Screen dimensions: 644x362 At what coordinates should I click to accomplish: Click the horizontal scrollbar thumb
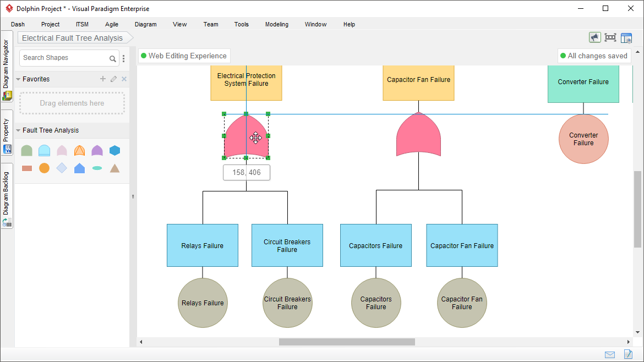pyautogui.click(x=347, y=342)
